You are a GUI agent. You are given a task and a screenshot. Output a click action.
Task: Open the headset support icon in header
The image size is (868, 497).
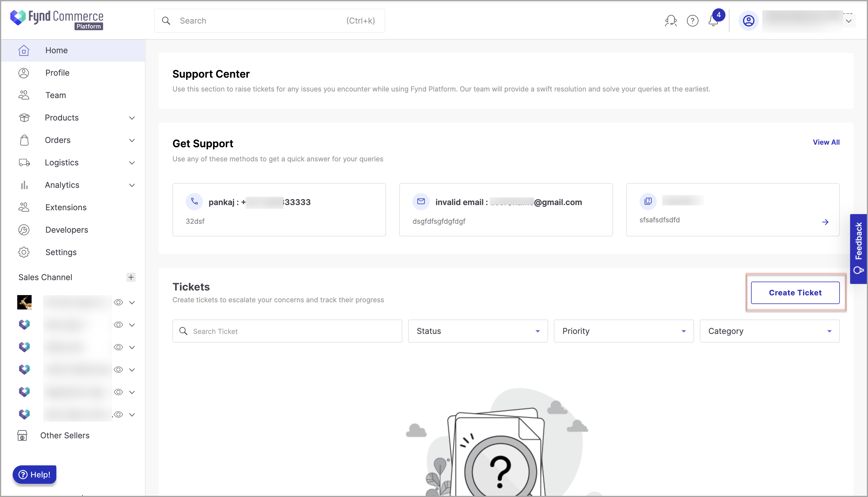[671, 21]
